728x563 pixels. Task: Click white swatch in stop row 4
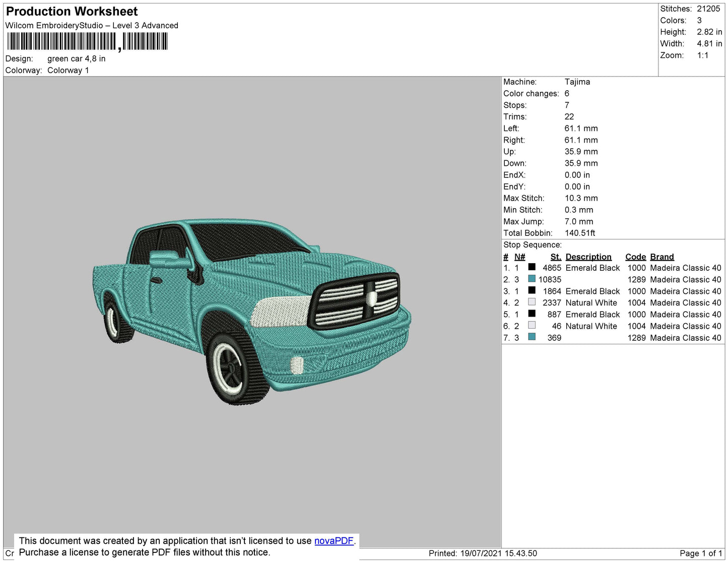(532, 302)
